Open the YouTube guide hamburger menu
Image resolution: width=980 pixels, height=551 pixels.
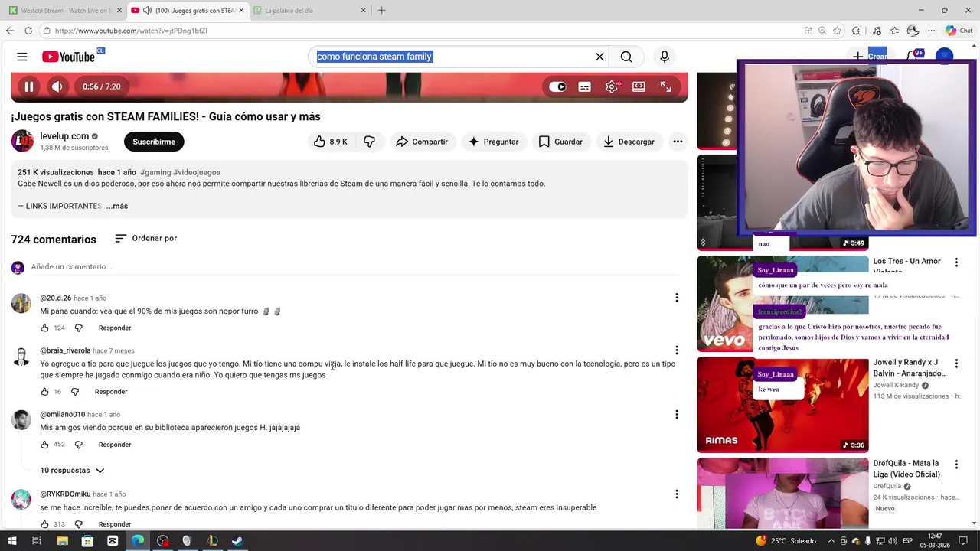[x=22, y=57]
